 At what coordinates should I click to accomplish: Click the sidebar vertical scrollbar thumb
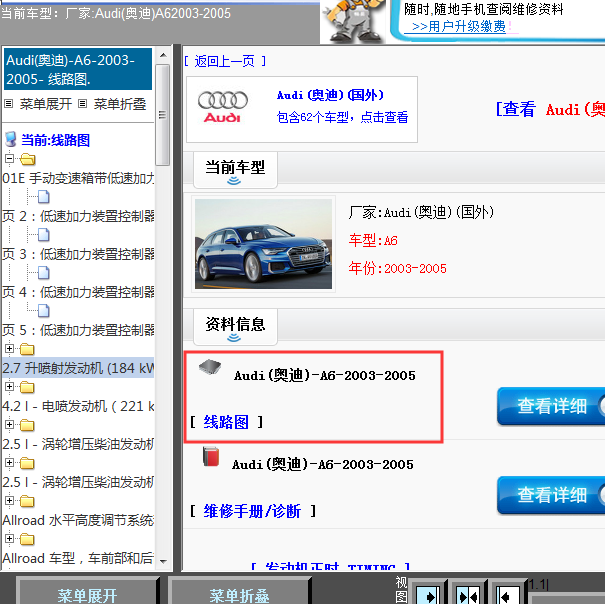162,115
